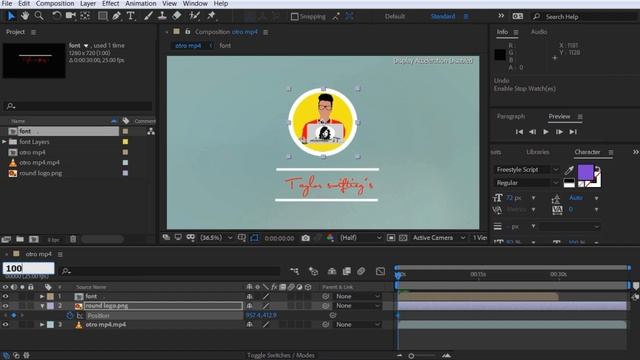The height and width of the screenshot is (360, 640).
Task: Select the Eraser tool
Action: pyautogui.click(x=177, y=16)
